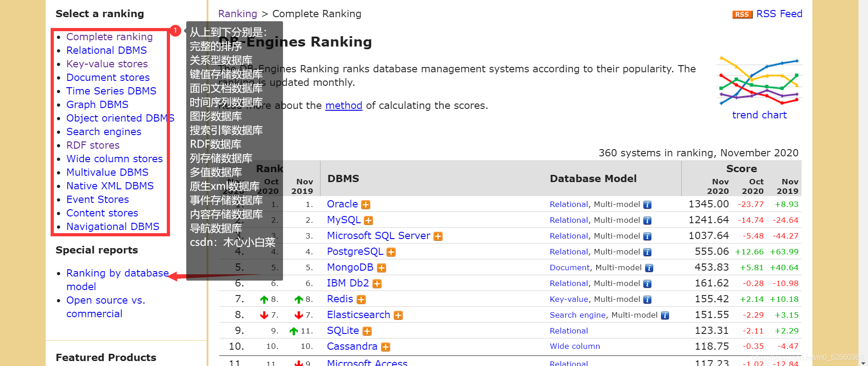This screenshot has height=366, width=868.
Task: Open the Oracle DBMS page
Action: 342,204
